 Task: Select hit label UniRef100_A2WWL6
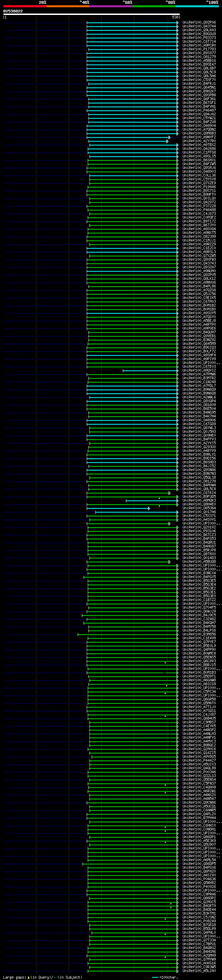tap(199, 397)
